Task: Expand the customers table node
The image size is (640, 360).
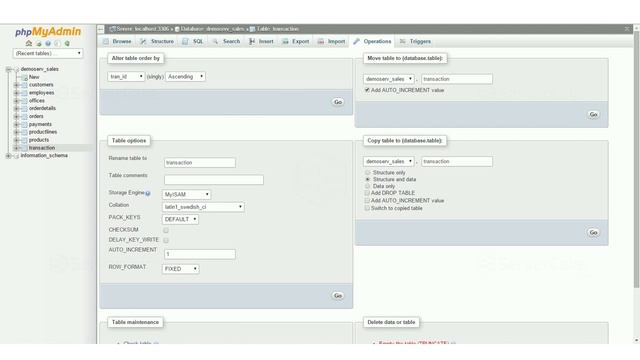Action: point(16,85)
